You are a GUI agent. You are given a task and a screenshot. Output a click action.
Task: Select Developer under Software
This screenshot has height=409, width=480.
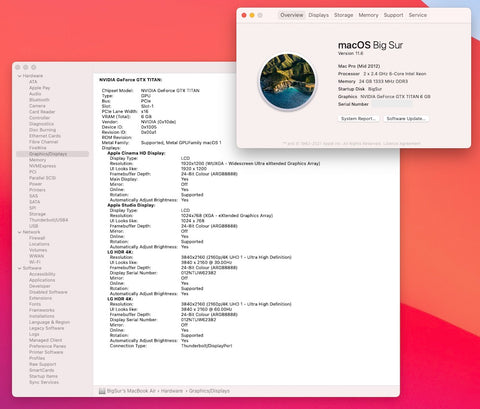tap(40, 286)
